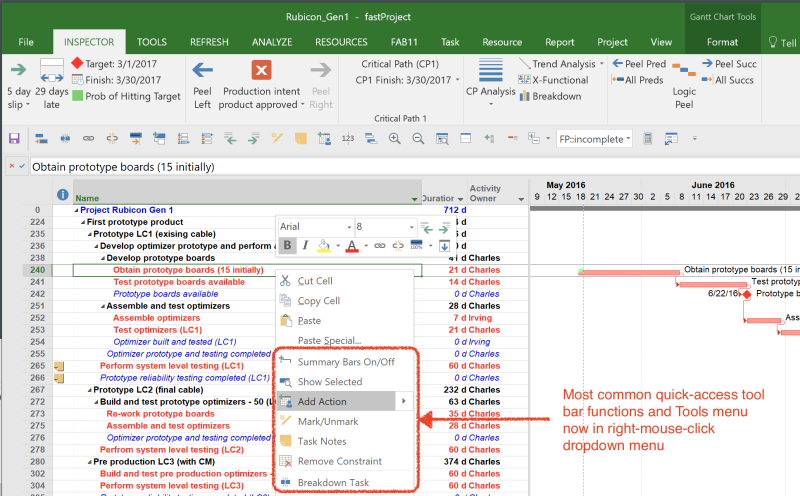800x496 pixels.
Task: Click the yellow Task Notes toolbar icon
Action: pos(301,138)
